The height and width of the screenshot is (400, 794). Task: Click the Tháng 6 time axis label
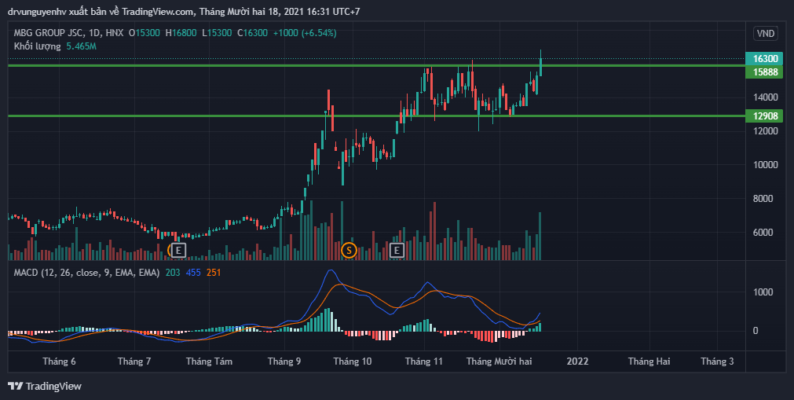[x=59, y=361]
